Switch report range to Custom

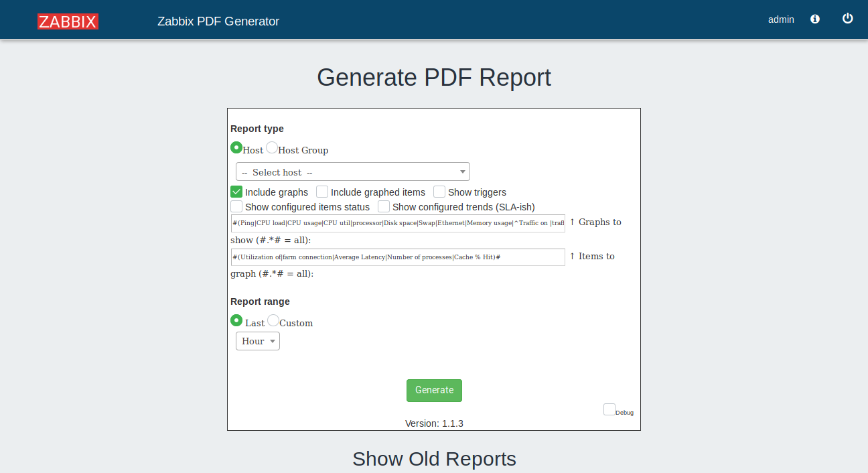point(273,321)
